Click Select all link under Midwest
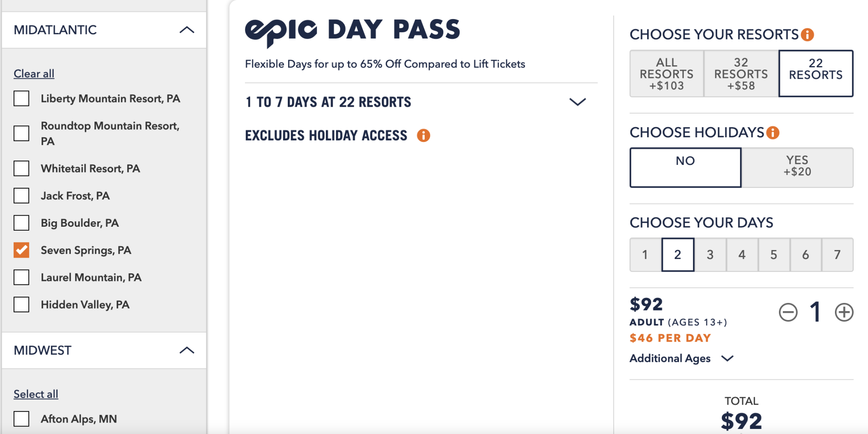 (36, 394)
